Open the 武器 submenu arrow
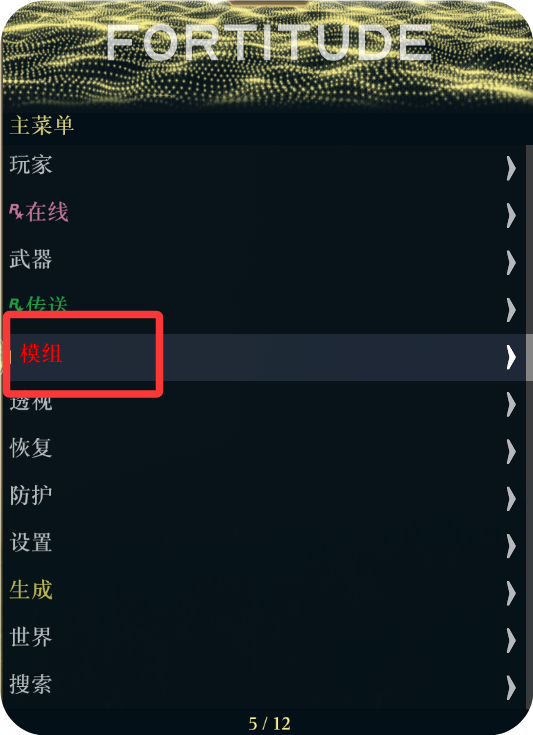533x735 pixels. pyautogui.click(x=511, y=262)
